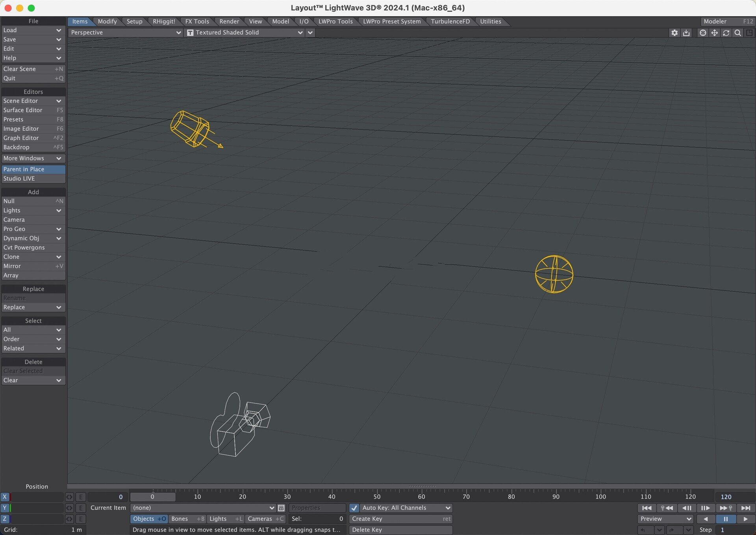Switch selection mode to Cameras
Viewport: 756px width, 535px height.
tap(266, 519)
